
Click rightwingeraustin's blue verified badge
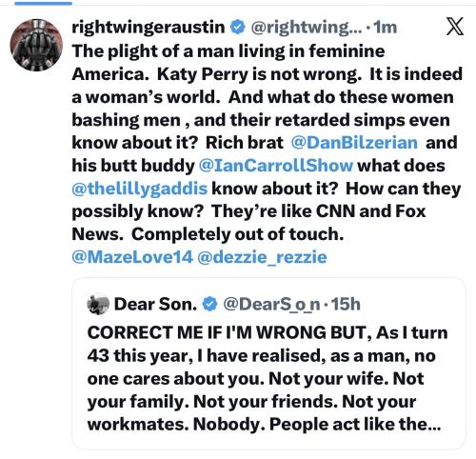(237, 27)
